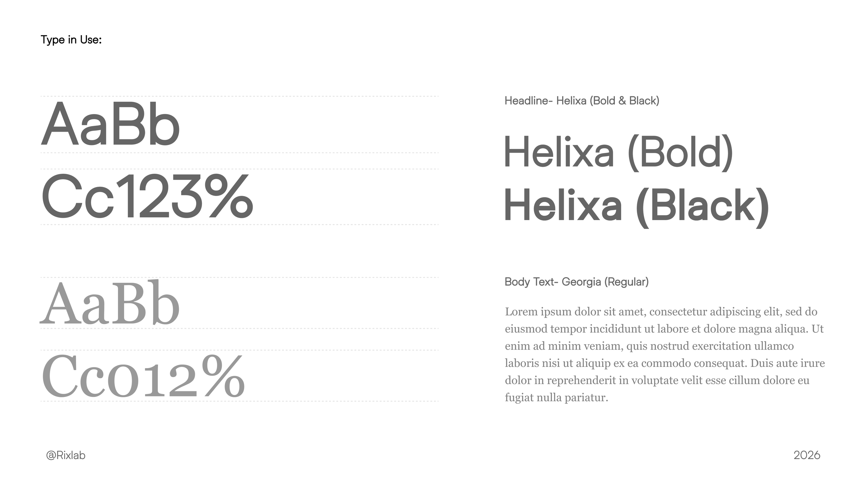Click the serif Cc012% specimen
Screen dimensions: 868x488
[x=143, y=376]
